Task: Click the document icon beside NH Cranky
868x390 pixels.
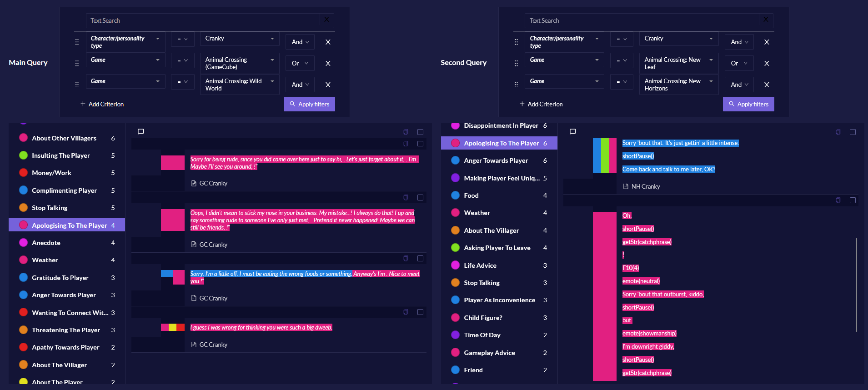Action: coord(626,186)
